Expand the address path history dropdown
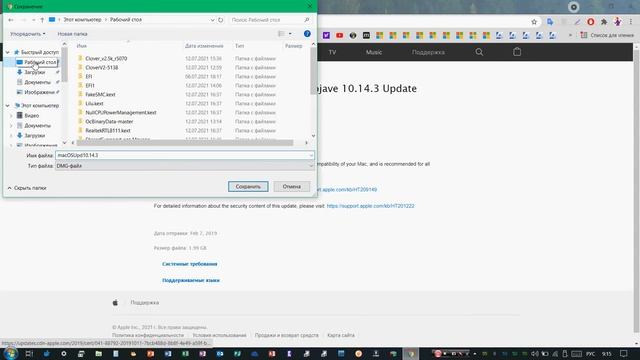The height and width of the screenshot is (360, 640). point(212,20)
